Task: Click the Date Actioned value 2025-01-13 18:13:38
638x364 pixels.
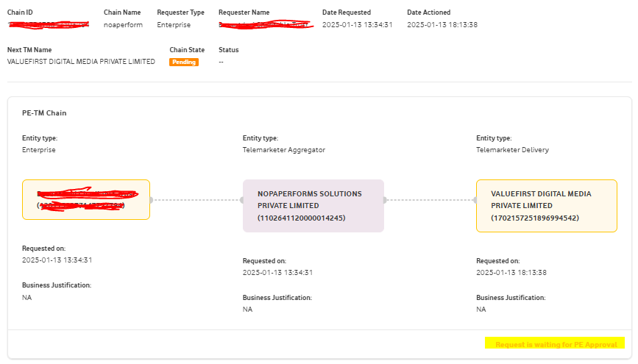Action: [442, 25]
